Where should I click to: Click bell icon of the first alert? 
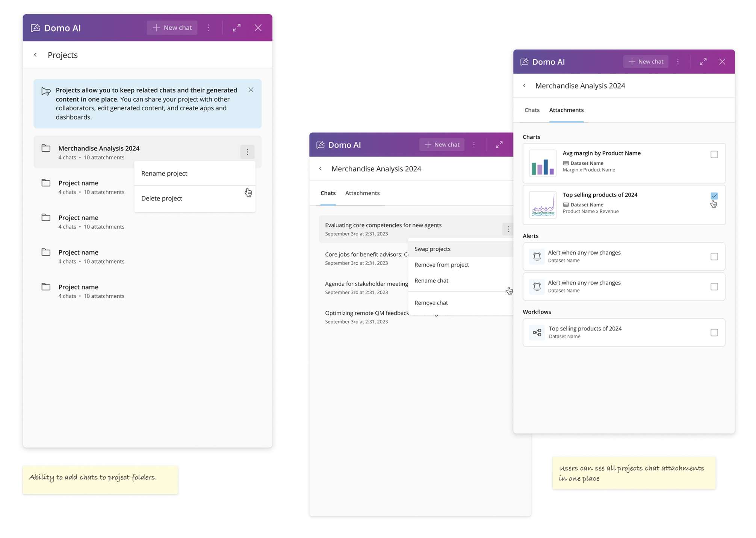pos(537,256)
